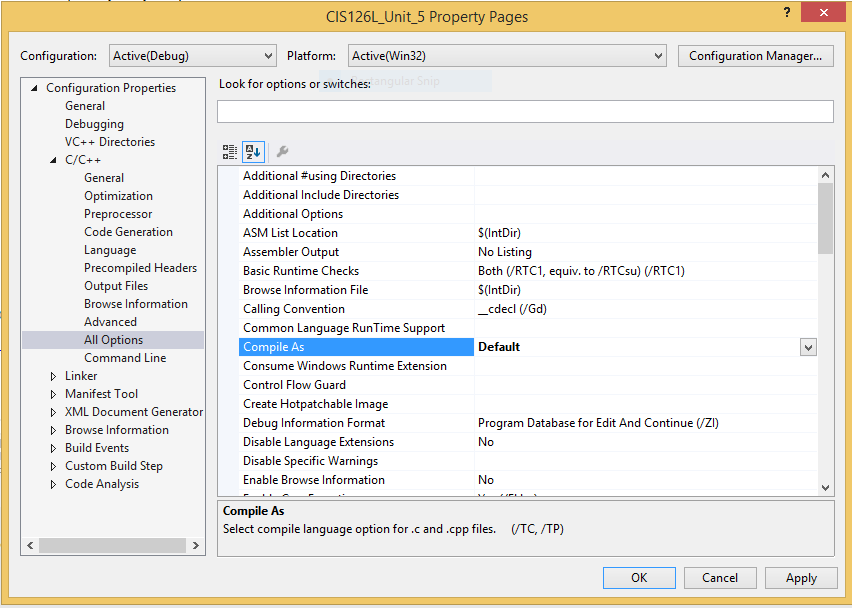The width and height of the screenshot is (852, 608).
Task: Collapse the Configuration Properties node
Action: click(34, 87)
